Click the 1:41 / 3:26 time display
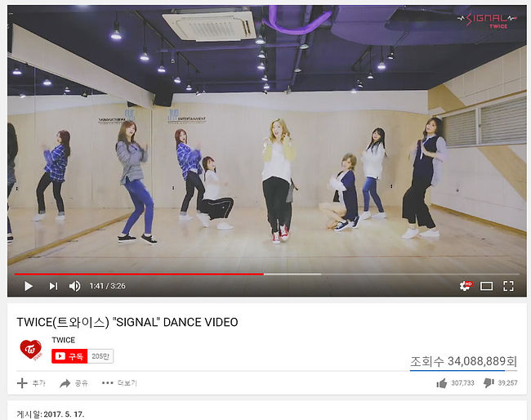 pyautogui.click(x=107, y=286)
